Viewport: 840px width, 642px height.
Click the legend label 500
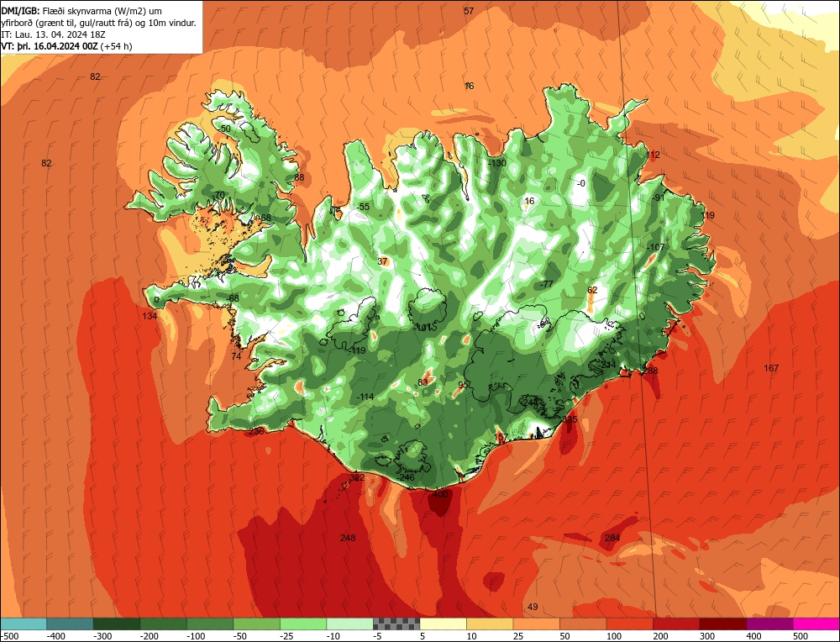(801, 636)
